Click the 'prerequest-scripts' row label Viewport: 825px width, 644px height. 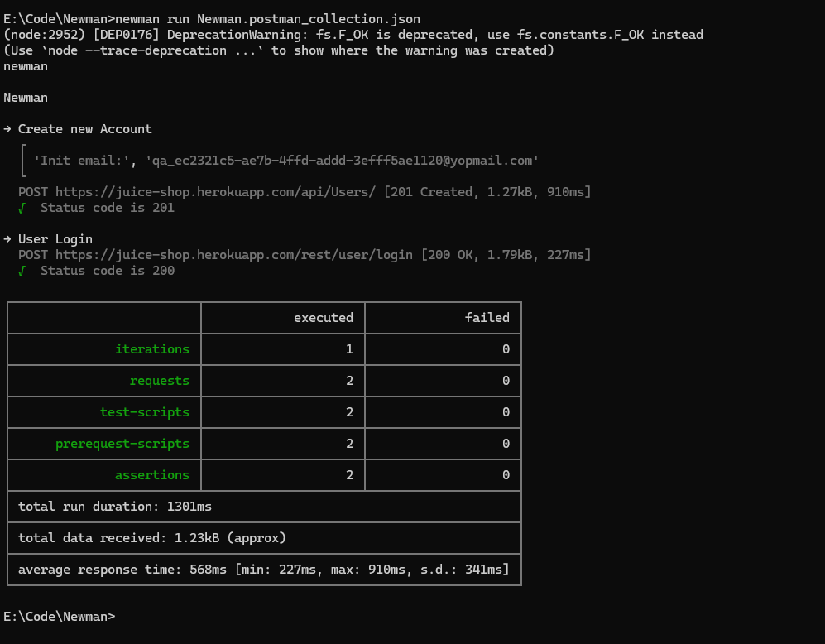pos(122,444)
